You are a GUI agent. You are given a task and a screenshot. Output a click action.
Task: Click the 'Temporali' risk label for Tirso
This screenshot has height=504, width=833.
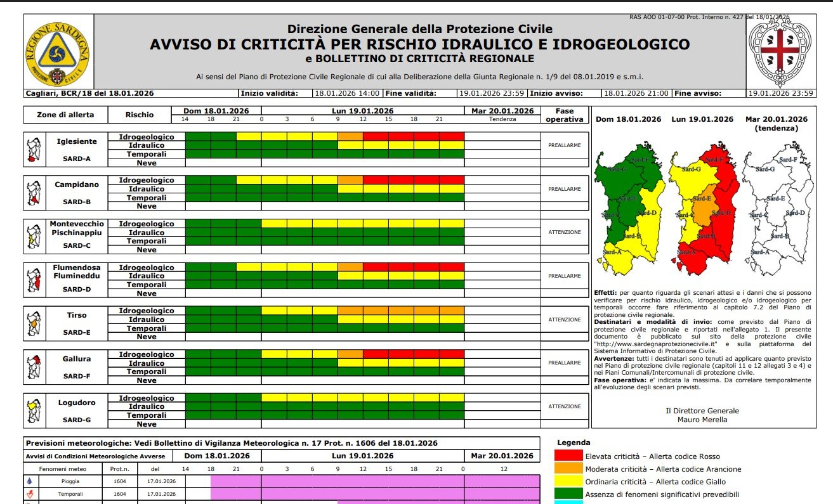(147, 328)
